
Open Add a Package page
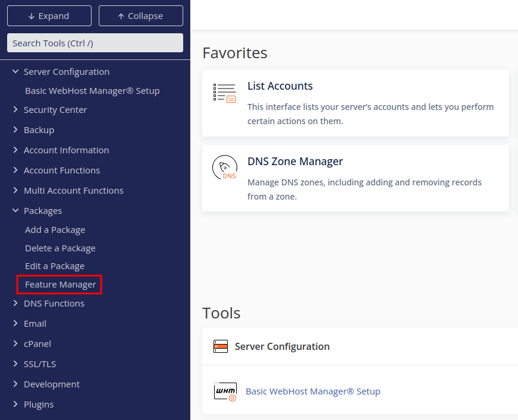coord(55,230)
